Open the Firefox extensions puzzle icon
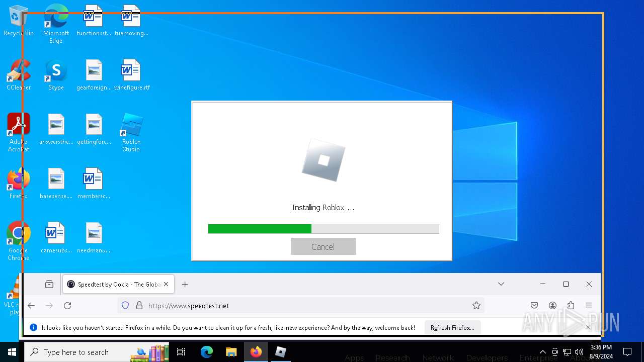The height and width of the screenshot is (362, 644). 571,305
